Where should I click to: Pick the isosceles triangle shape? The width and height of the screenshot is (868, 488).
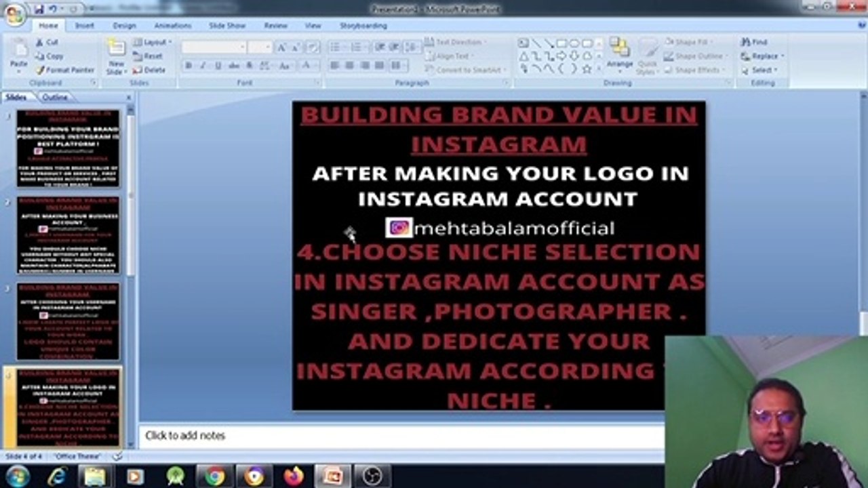pos(524,56)
